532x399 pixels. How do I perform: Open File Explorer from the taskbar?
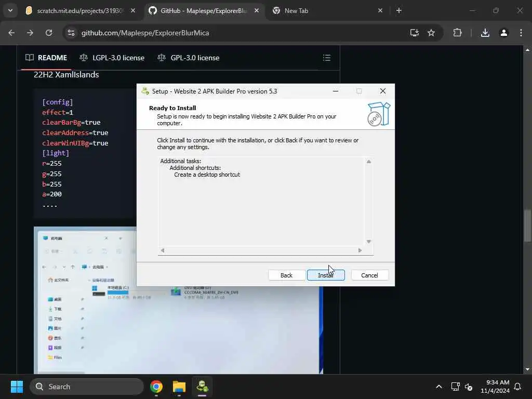tap(179, 387)
